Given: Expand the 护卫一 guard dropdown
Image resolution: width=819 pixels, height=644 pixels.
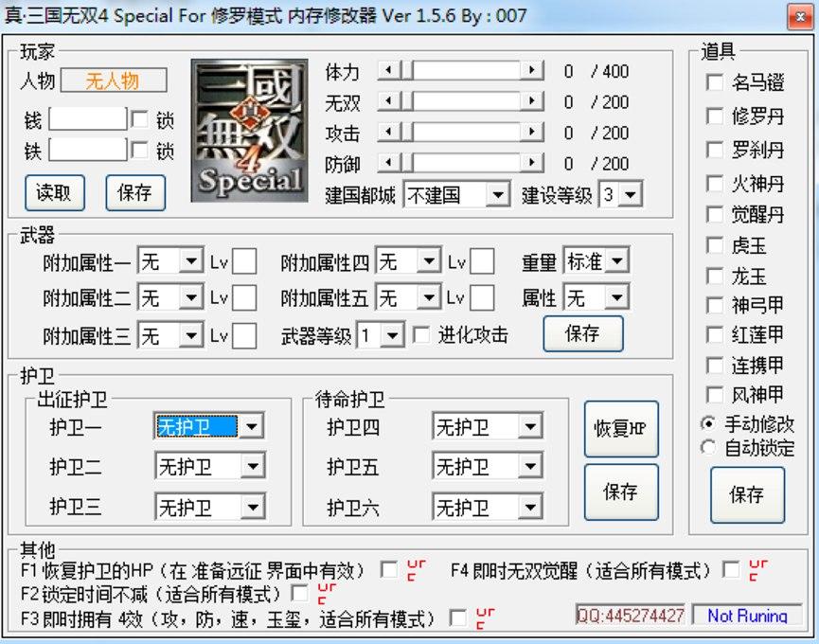Looking at the screenshot, I should point(252,426).
